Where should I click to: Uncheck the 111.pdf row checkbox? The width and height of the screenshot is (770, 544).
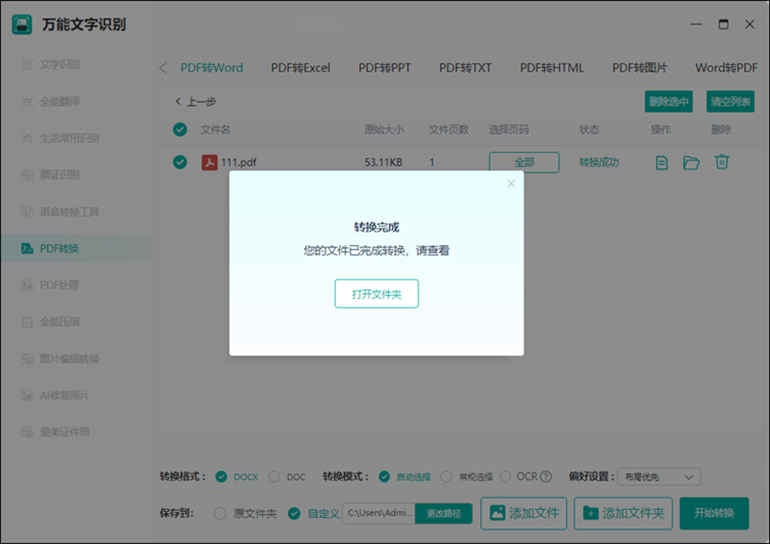(x=180, y=162)
